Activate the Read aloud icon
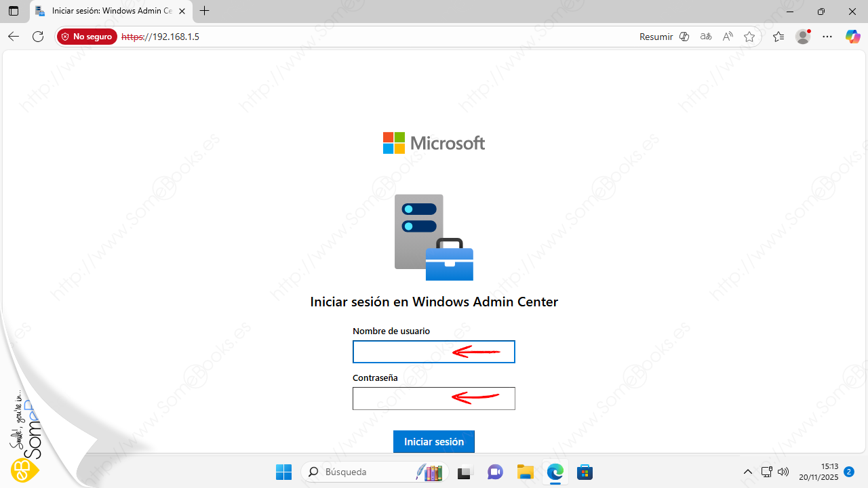Screen dimensions: 868x488 [x=728, y=37]
